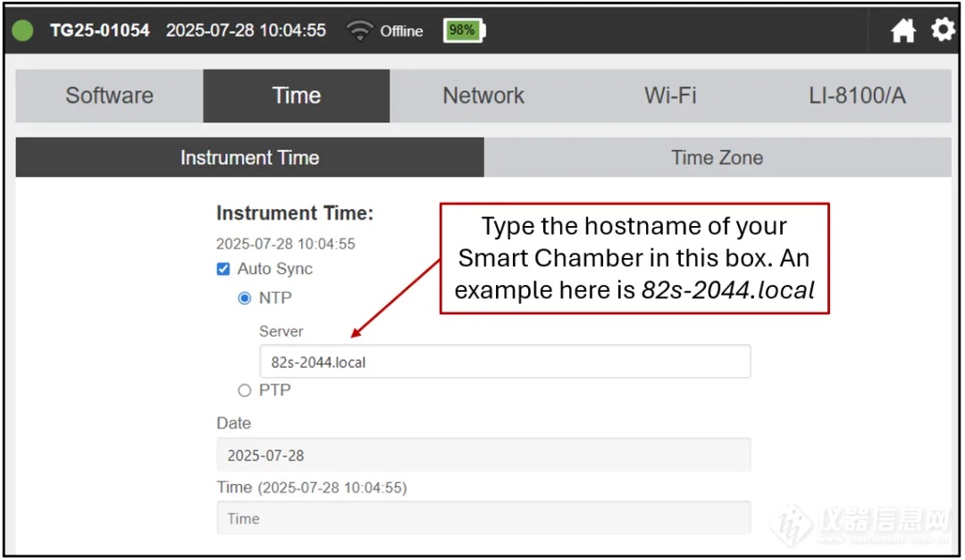Click the TG25-01054 device name
The height and width of the screenshot is (560, 965).
click(100, 31)
